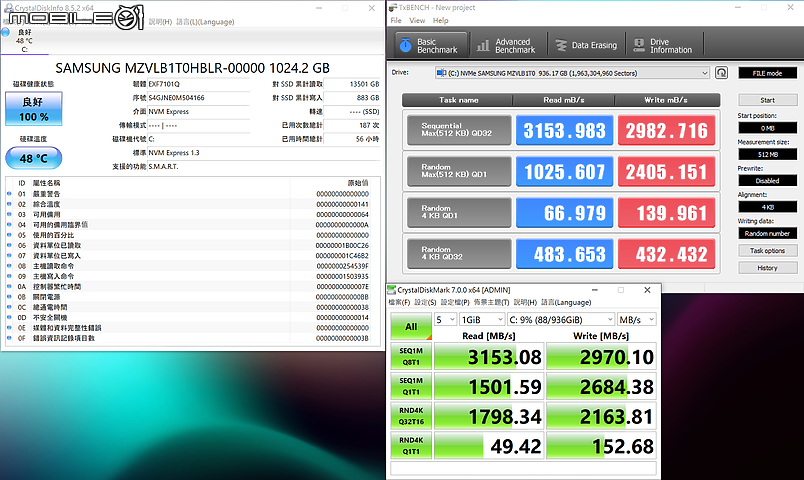Viewport: 804px width, 480px height.
Task: Open test size dropdown showing 1GiB
Action: click(x=481, y=319)
